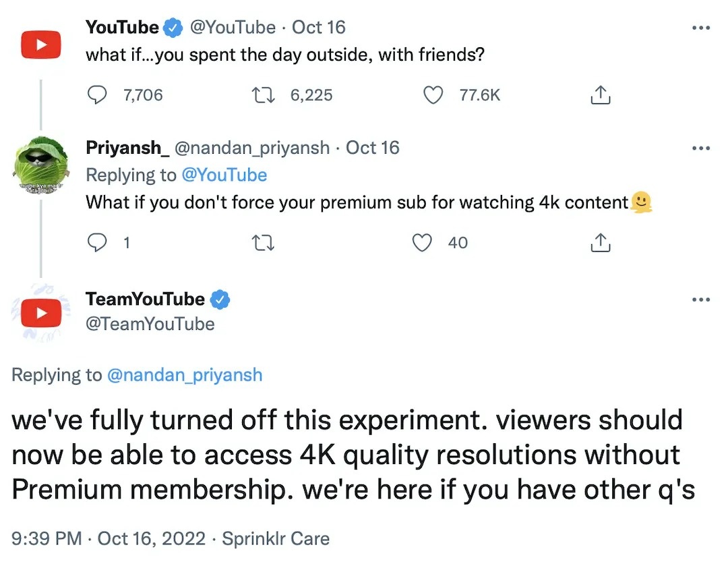Click the @nandan_priyansh mention link

tap(185, 375)
